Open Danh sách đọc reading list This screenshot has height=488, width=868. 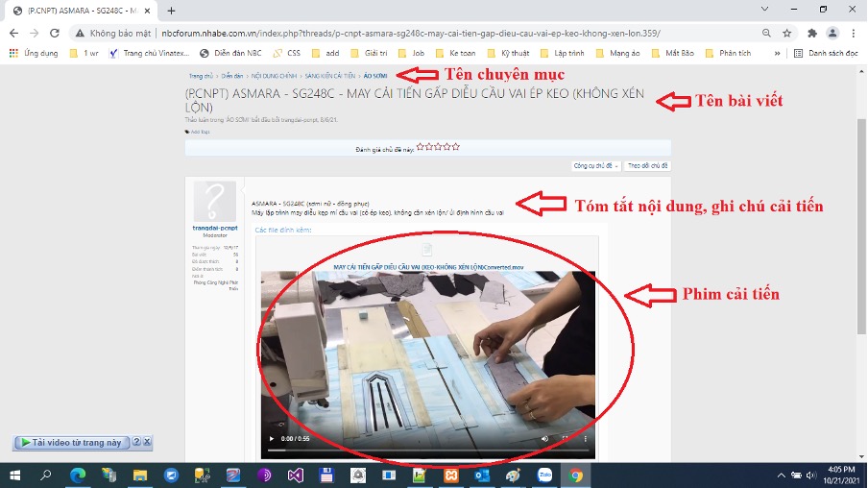[x=826, y=53]
